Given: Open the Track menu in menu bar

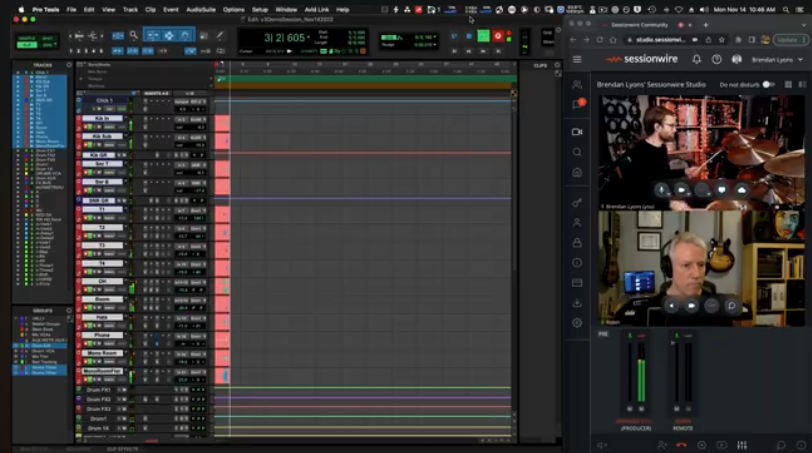Looking at the screenshot, I should pyautogui.click(x=130, y=9).
